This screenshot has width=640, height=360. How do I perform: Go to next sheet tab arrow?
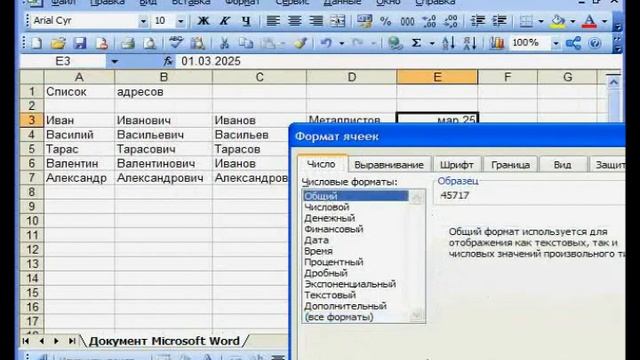tap(56, 341)
